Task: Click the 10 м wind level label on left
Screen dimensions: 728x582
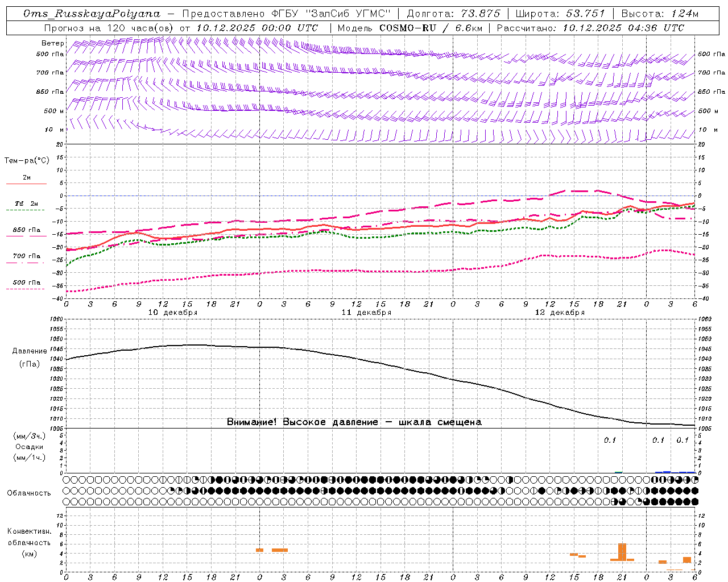Action: [55, 130]
